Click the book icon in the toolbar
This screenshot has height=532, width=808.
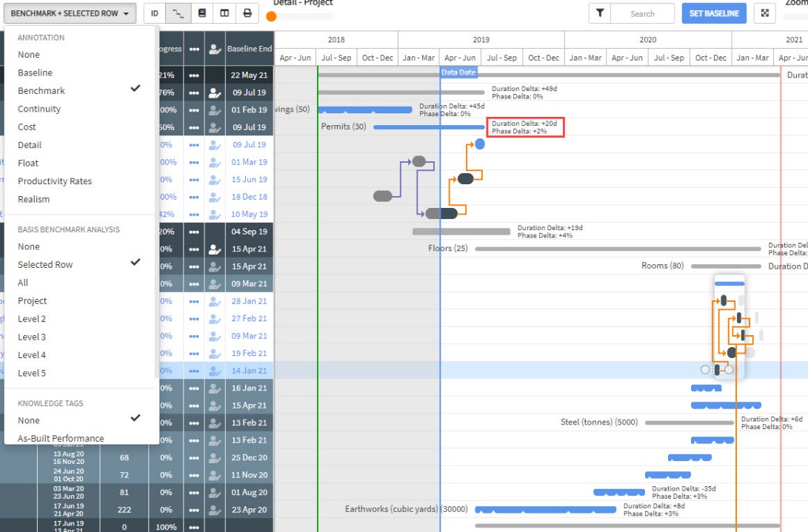point(201,13)
